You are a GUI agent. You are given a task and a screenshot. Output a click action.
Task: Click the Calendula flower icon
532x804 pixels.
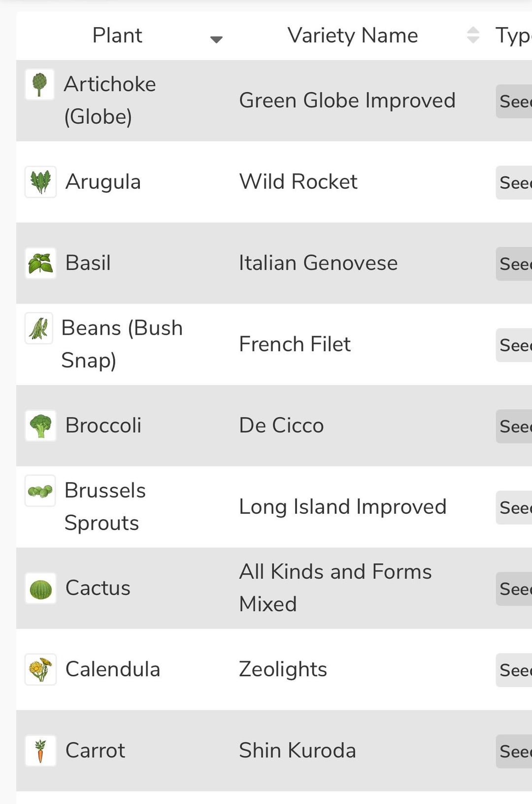(41, 669)
